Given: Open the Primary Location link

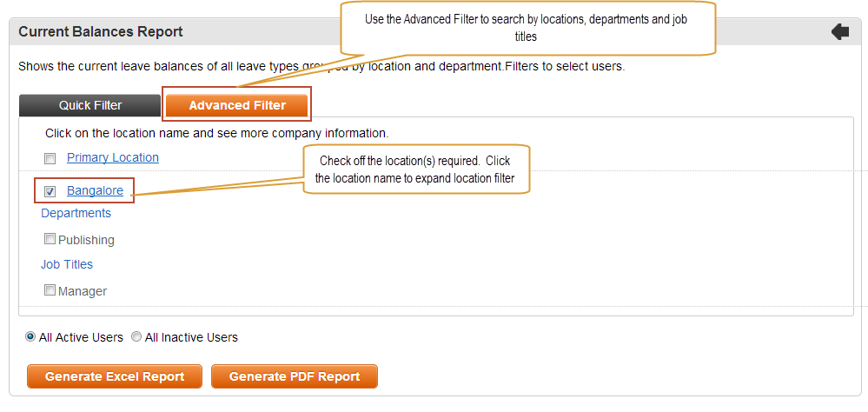Looking at the screenshot, I should pos(113,157).
